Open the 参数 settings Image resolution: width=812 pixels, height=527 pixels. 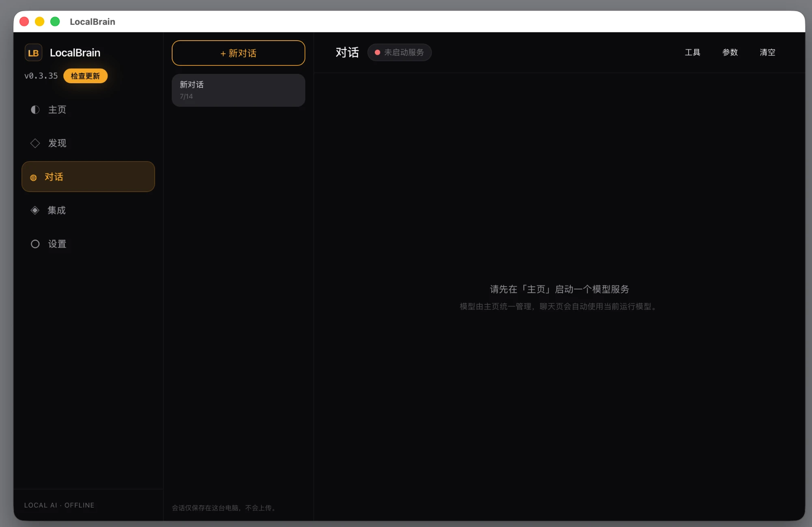pos(730,52)
